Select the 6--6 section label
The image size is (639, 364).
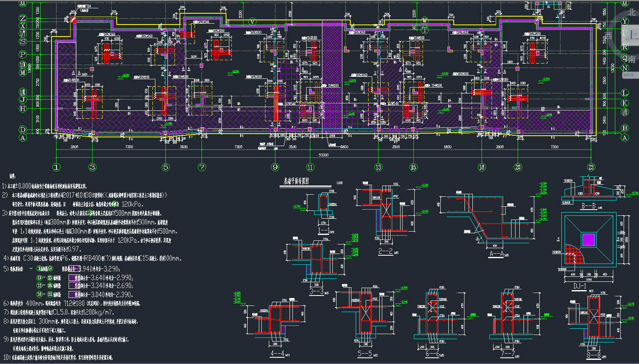point(433,354)
